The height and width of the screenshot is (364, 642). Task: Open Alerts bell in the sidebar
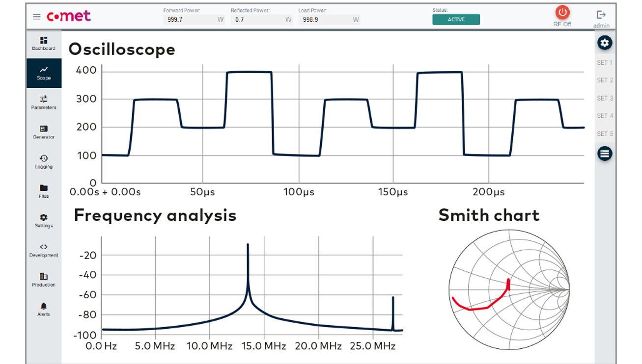pos(44,309)
